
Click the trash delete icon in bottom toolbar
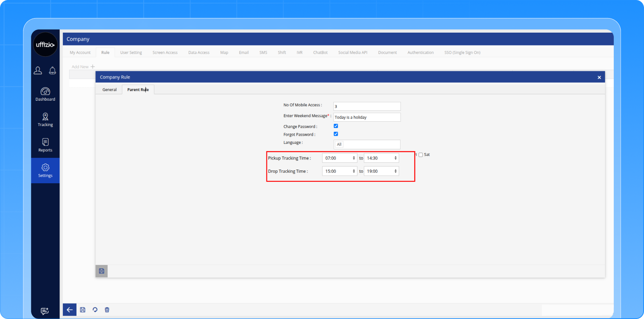[107, 310]
